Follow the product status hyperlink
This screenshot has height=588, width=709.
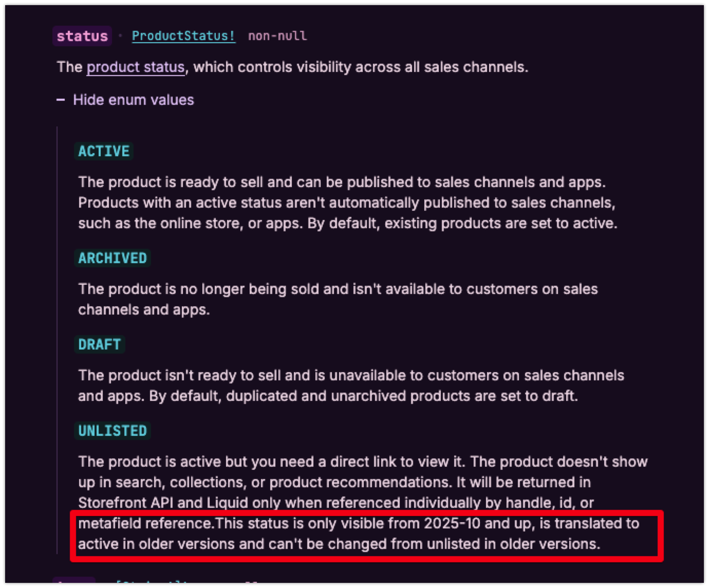coord(135,67)
